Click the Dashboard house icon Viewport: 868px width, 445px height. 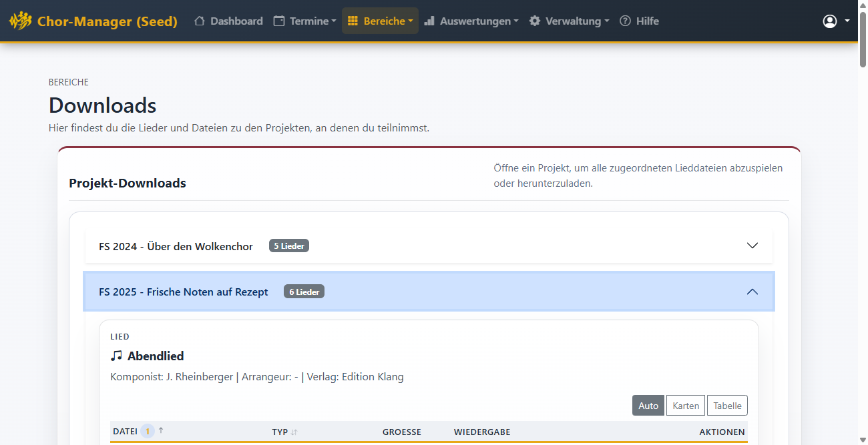click(x=200, y=21)
